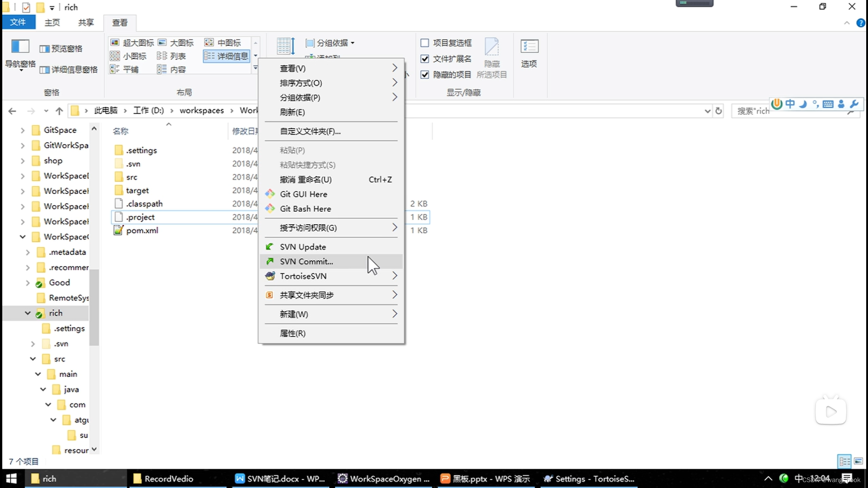Click the Back navigation arrow
Screen dimensions: 868x488
12,111
